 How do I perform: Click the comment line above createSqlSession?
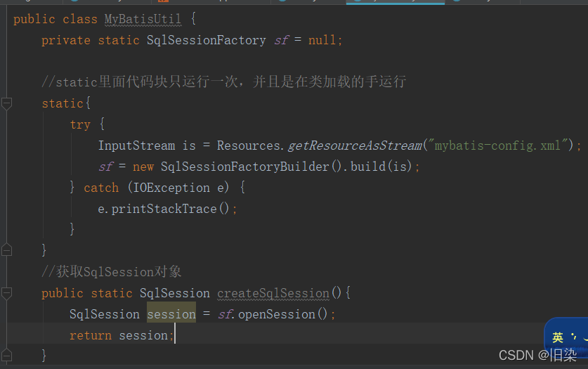click(x=112, y=272)
